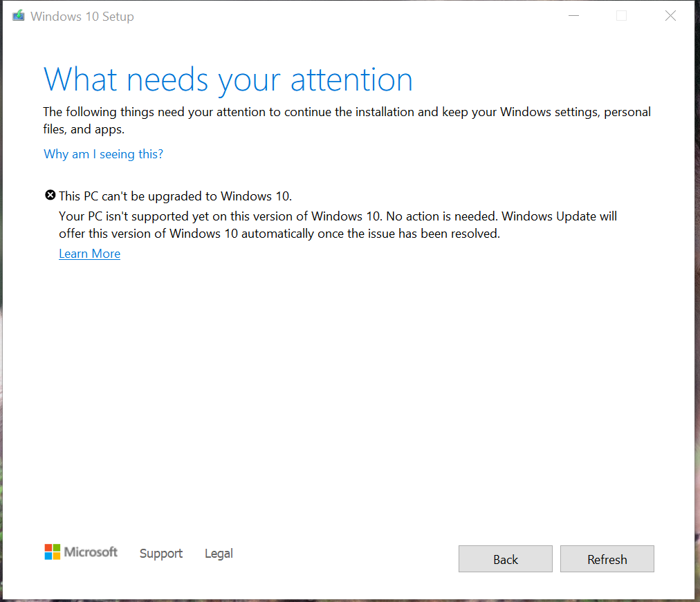This screenshot has width=700, height=602.
Task: Click the Refresh button
Action: click(x=607, y=558)
